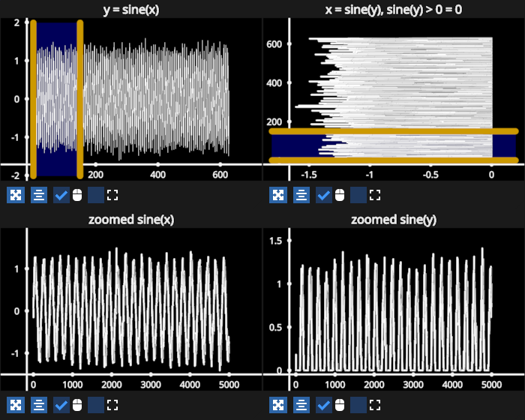The width and height of the screenshot is (525, 420).
Task: Toggle the controller checkbox under x = sine(y) plot
Action: tap(324, 195)
